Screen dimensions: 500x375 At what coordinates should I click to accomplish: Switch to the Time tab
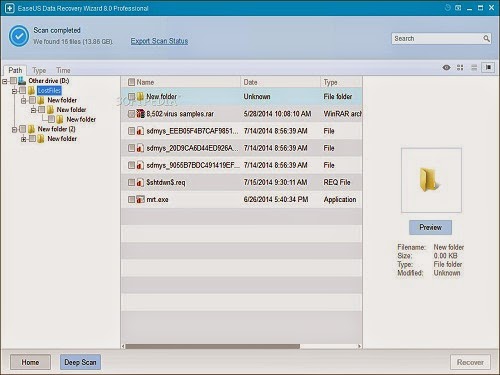[63, 70]
